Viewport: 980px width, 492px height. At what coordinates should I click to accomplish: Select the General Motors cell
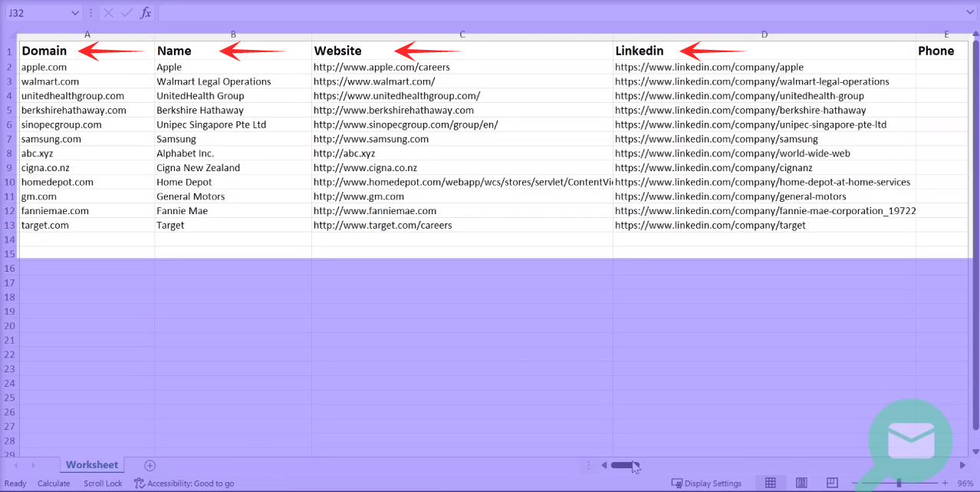[x=233, y=196]
